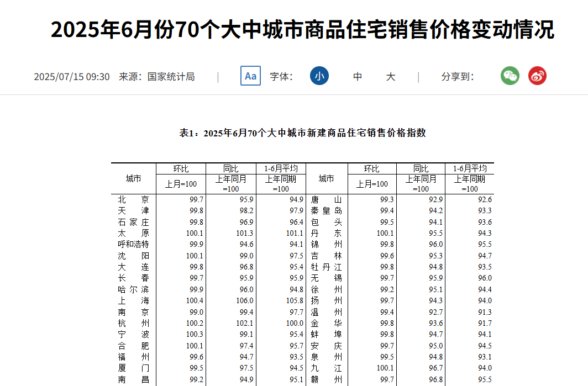This screenshot has width=588, height=386.
Task: Click the 唐山 city cell
Action: click(x=326, y=199)
